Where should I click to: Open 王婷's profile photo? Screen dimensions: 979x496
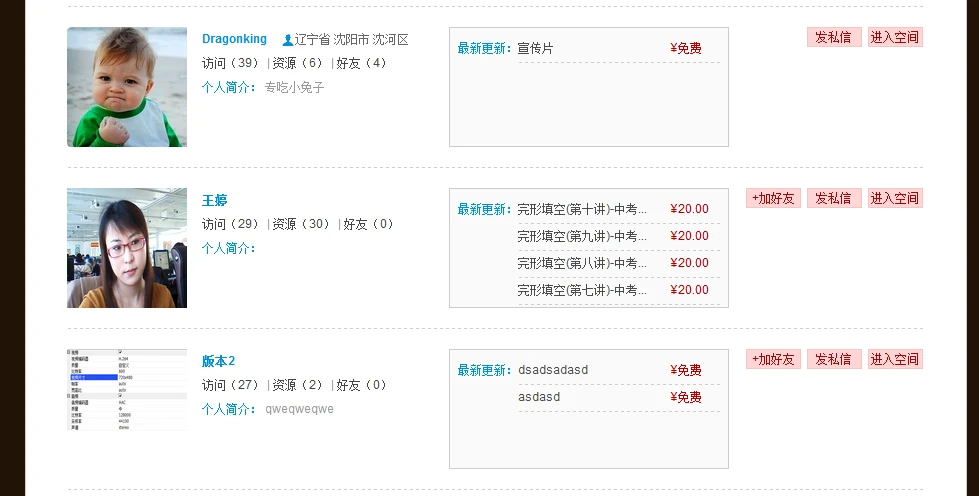(x=127, y=247)
